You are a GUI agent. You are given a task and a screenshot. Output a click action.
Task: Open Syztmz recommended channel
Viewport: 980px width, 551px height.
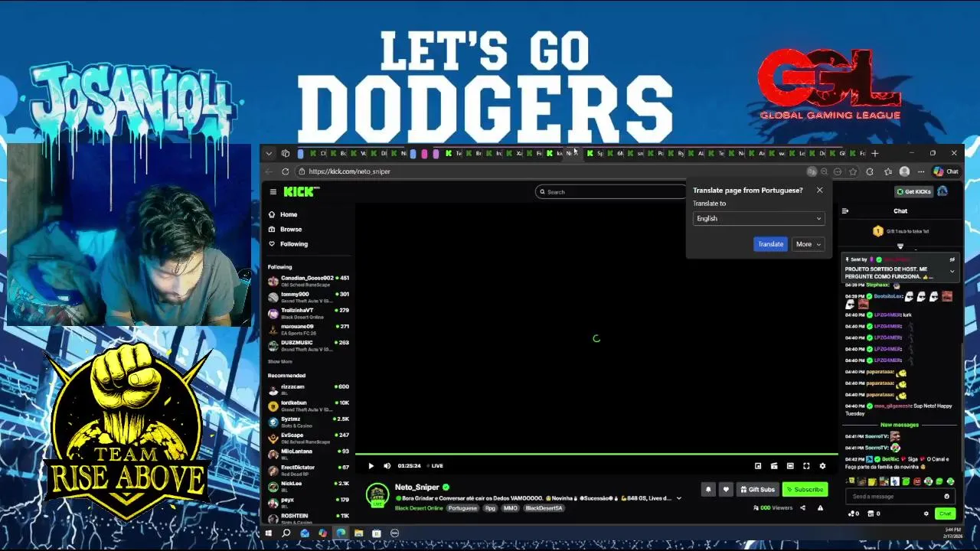(309, 422)
